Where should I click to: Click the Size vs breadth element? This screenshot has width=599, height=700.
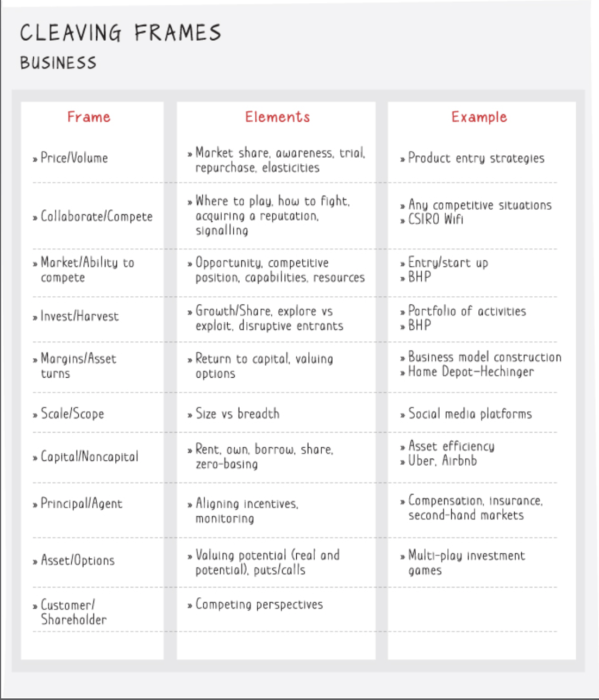[x=238, y=414]
